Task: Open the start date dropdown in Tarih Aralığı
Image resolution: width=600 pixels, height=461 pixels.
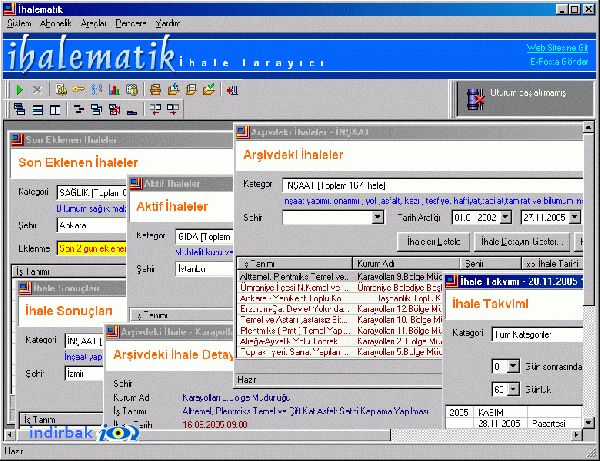Action: pos(505,217)
